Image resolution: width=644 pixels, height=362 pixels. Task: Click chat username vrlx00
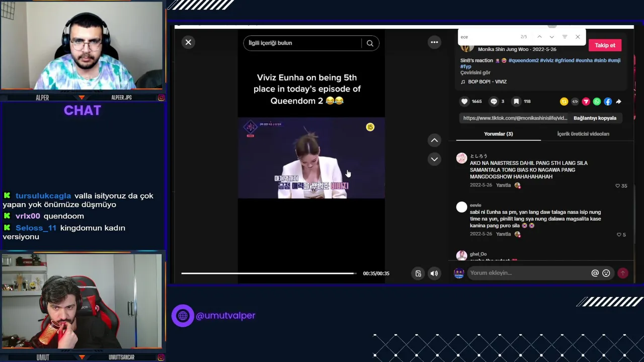click(28, 216)
